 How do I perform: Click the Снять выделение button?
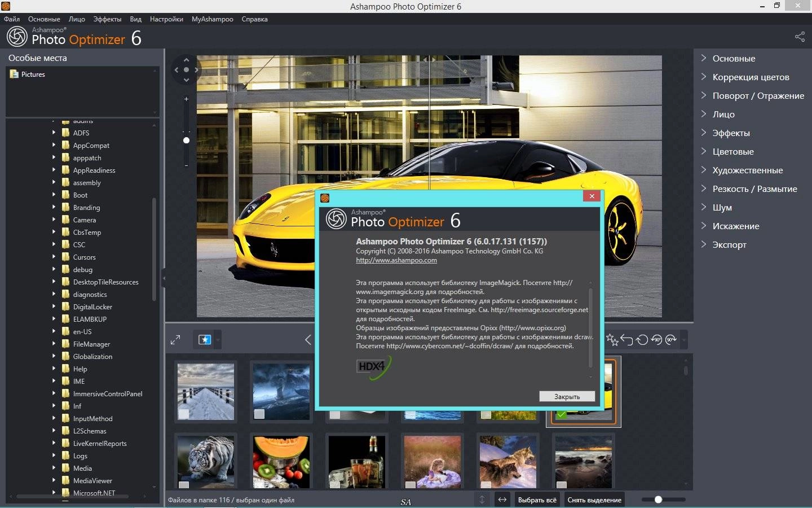594,500
